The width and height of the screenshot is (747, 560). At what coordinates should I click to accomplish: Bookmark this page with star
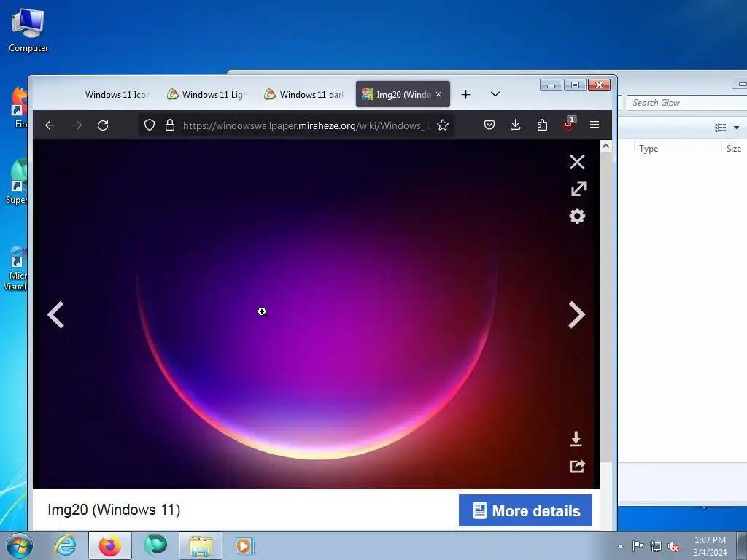443,125
